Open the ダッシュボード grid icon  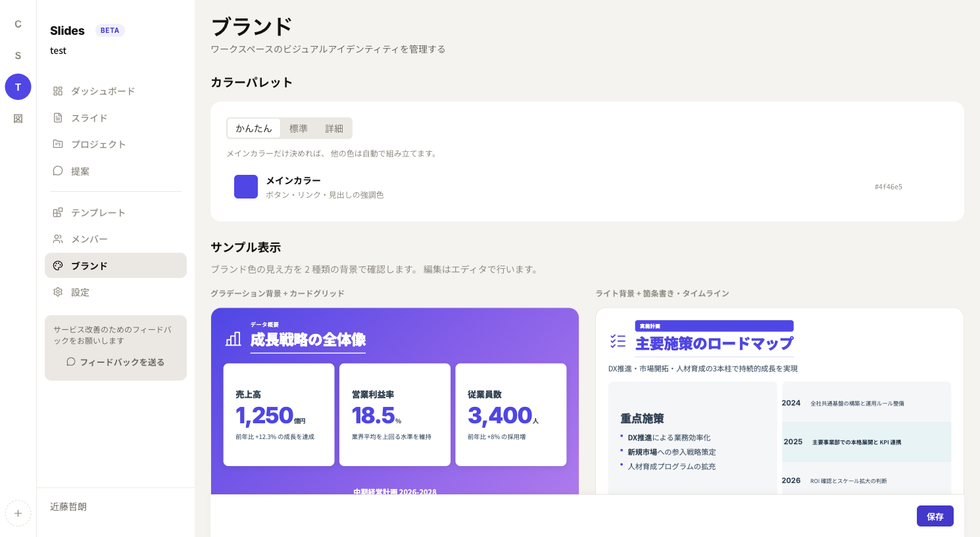58,91
